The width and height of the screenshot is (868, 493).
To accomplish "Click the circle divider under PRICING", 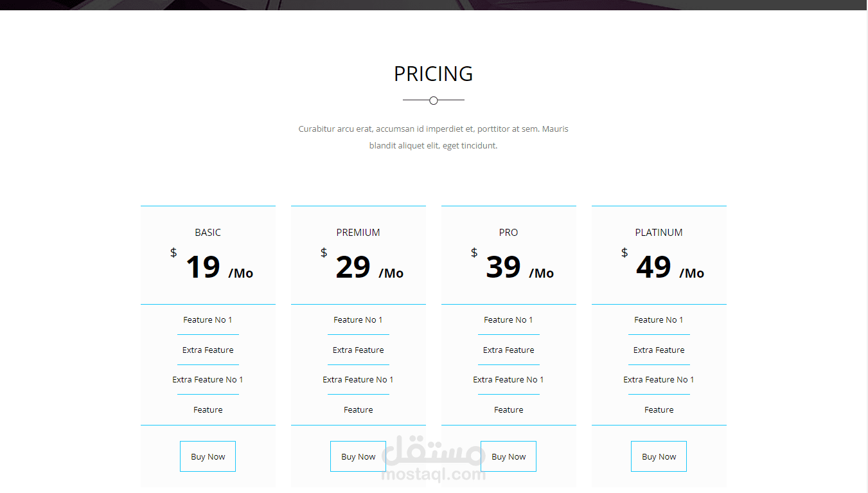I will coord(434,100).
